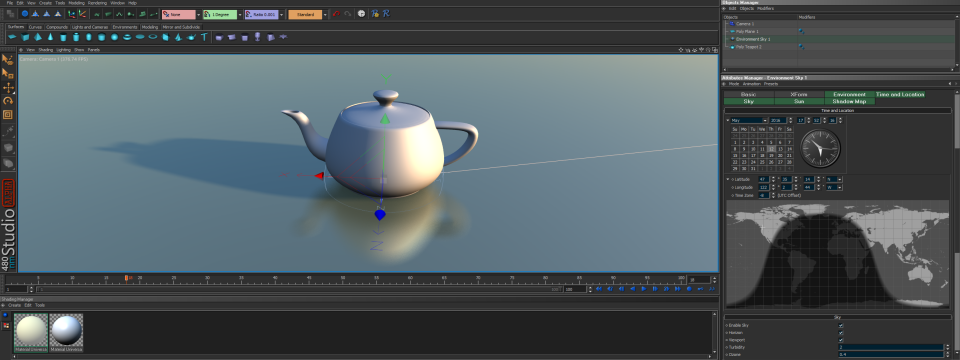Open the Shadow Map attributes tab
This screenshot has height=360, width=960.
point(849,102)
